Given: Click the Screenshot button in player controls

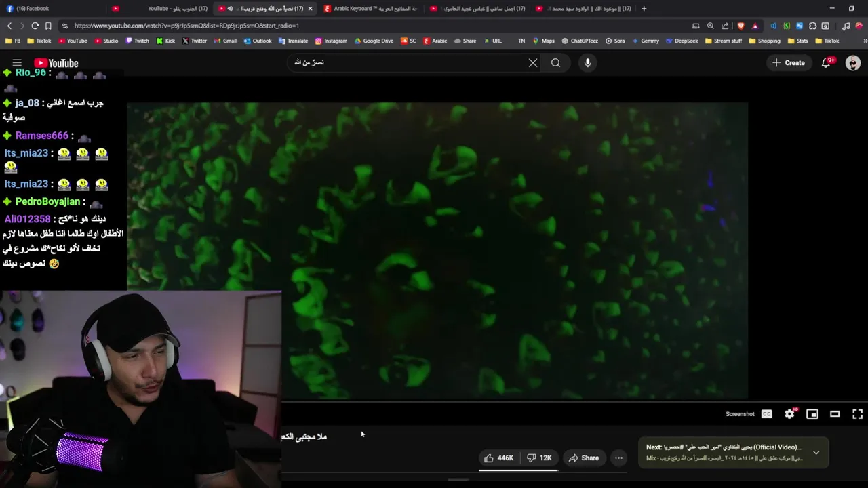Looking at the screenshot, I should coord(740,414).
